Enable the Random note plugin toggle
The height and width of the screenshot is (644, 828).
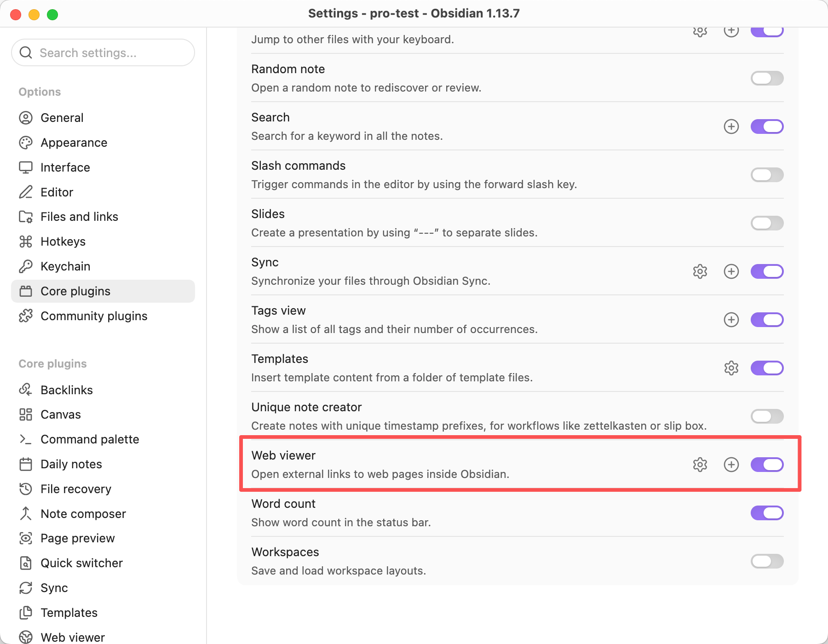(x=767, y=78)
